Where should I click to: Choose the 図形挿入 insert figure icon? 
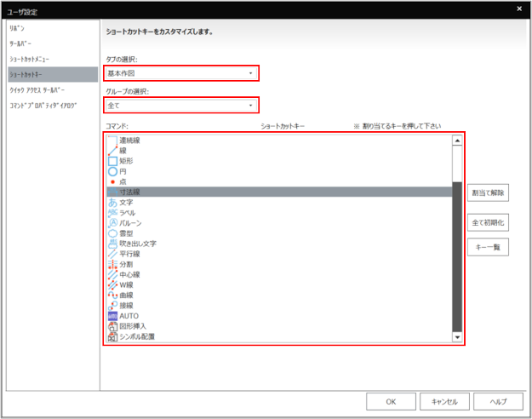point(112,325)
